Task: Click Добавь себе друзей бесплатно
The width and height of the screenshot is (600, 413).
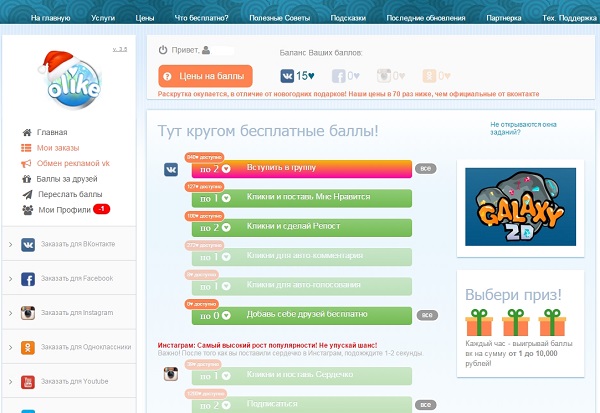Action: tap(302, 315)
